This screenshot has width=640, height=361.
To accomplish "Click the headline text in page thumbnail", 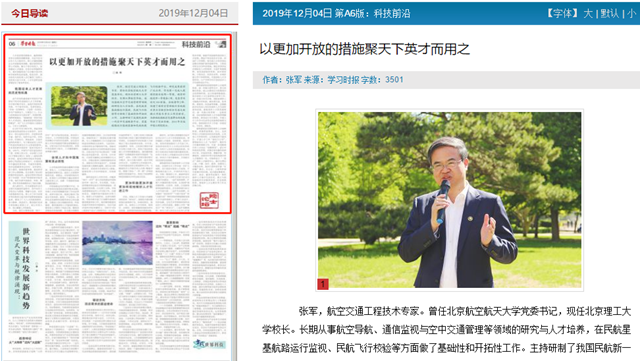I will coord(117,62).
